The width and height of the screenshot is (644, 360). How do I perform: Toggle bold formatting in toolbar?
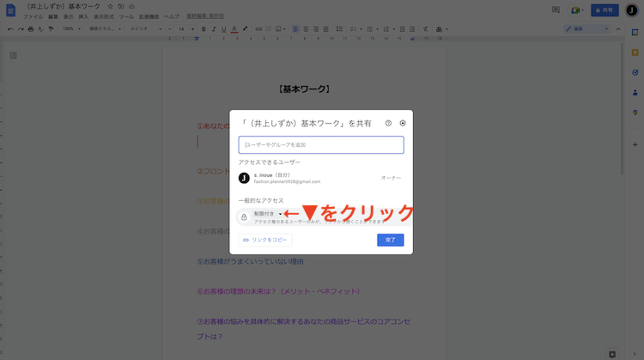point(204,28)
